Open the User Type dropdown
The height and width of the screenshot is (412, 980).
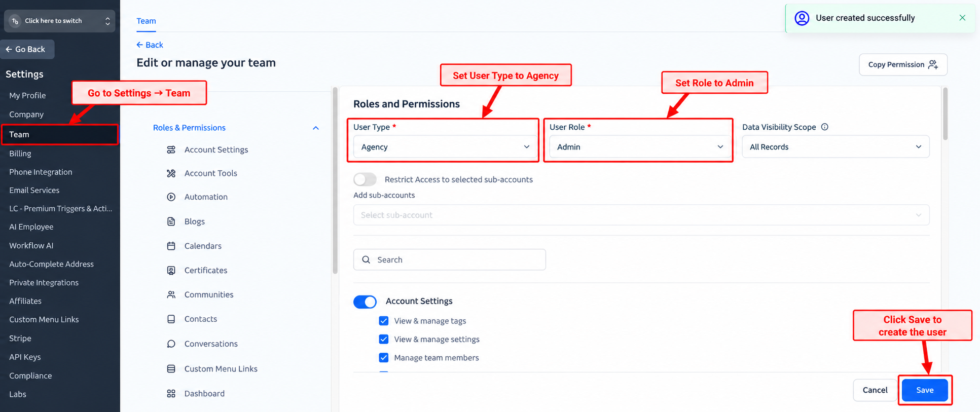445,147
